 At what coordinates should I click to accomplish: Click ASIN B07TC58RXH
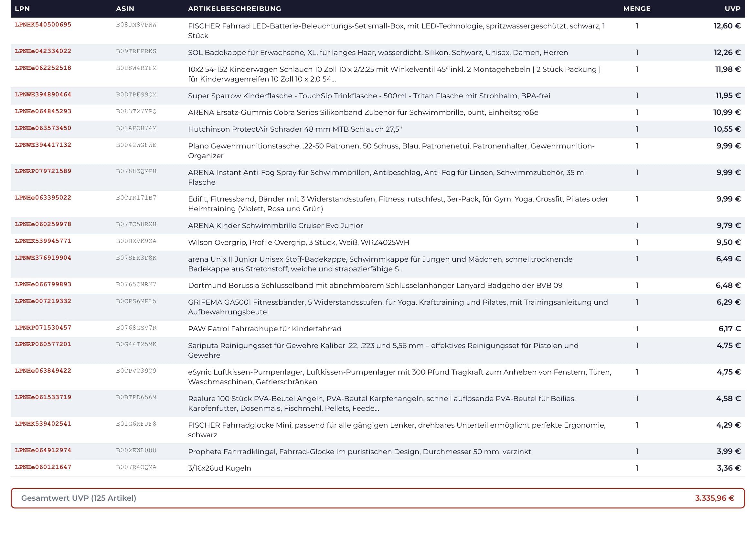pos(136,225)
